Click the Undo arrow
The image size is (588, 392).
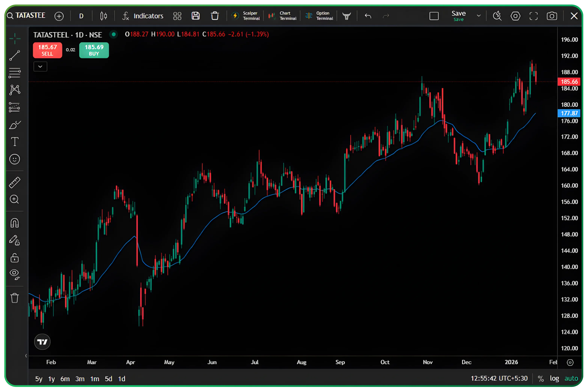coord(368,16)
